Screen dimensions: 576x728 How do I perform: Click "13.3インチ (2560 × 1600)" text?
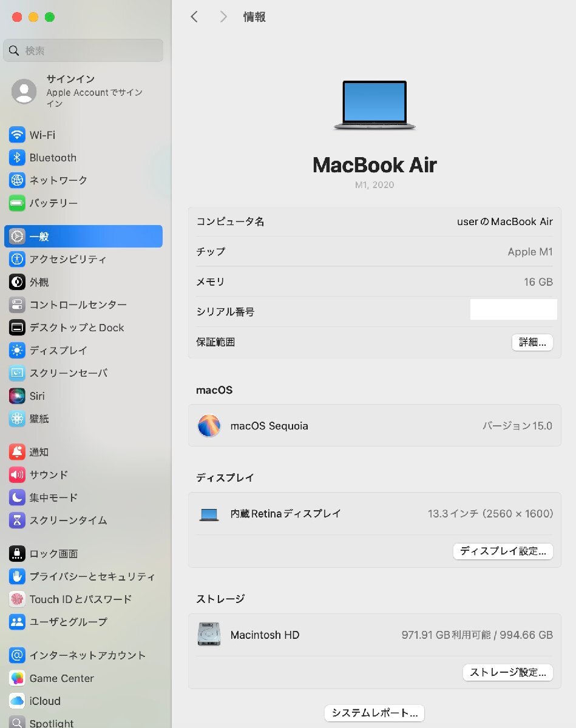[x=490, y=514]
